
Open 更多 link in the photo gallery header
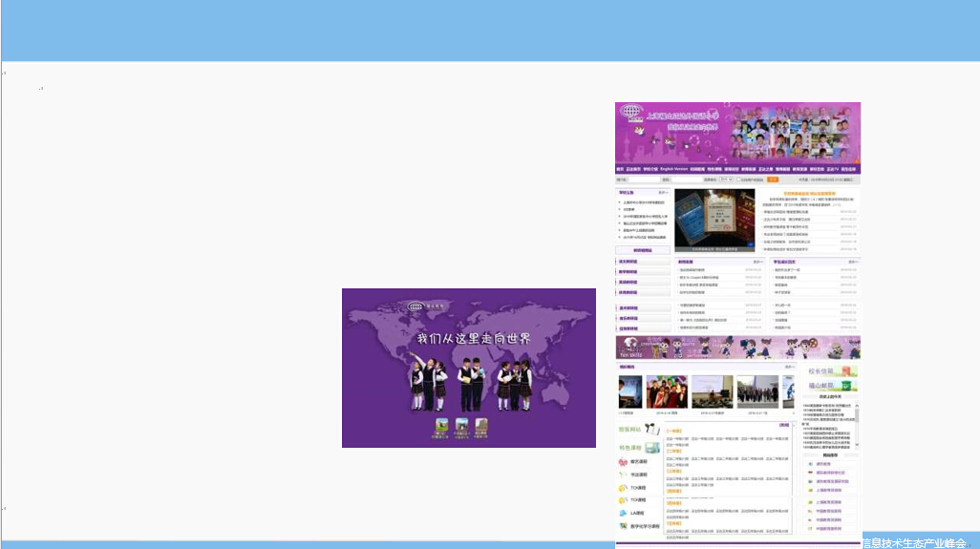(789, 368)
